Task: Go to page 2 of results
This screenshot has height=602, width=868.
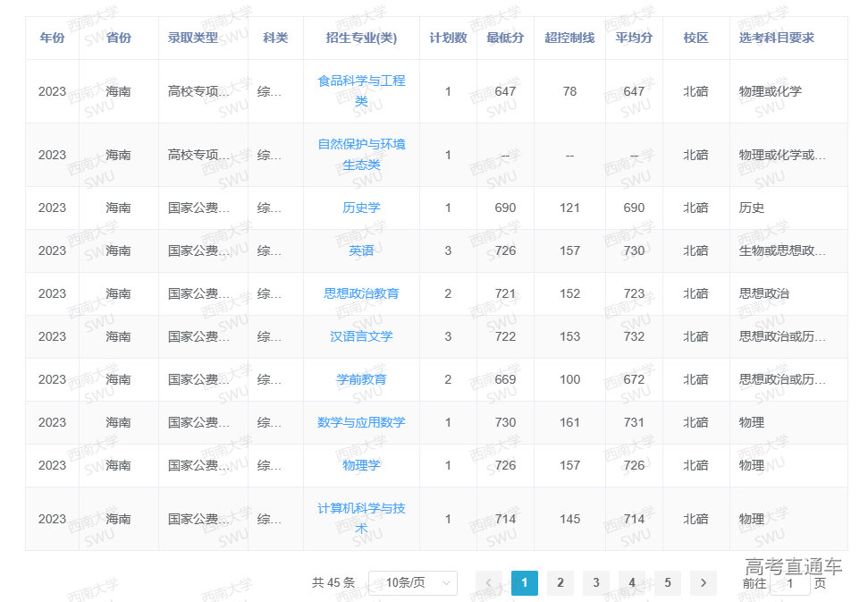Action: pyautogui.click(x=560, y=583)
